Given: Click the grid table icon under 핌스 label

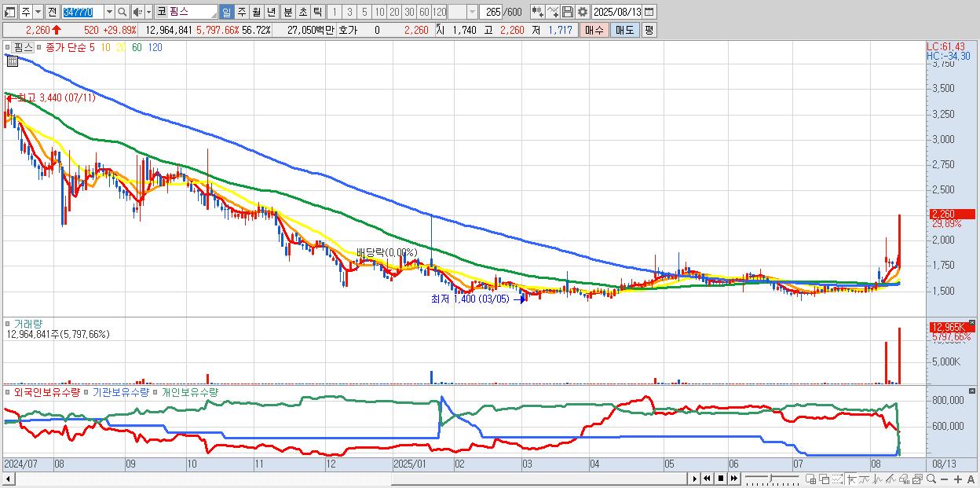Looking at the screenshot, I should click(13, 61).
